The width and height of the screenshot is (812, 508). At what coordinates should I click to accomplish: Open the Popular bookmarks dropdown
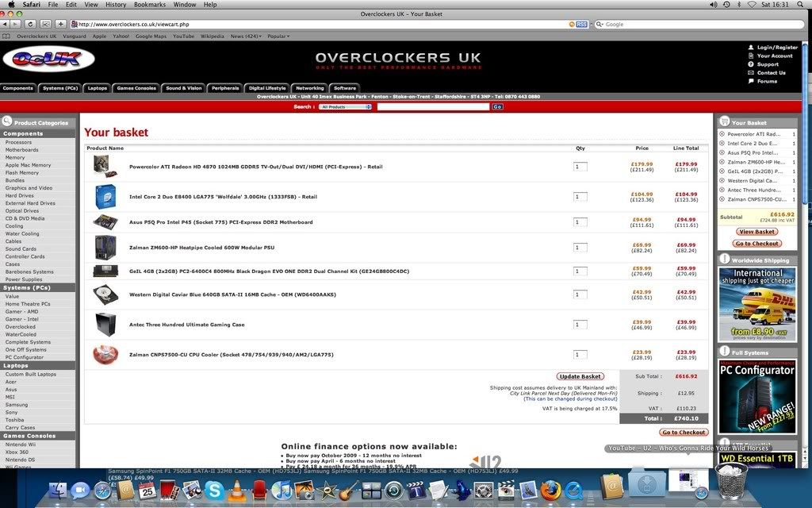[x=278, y=36]
